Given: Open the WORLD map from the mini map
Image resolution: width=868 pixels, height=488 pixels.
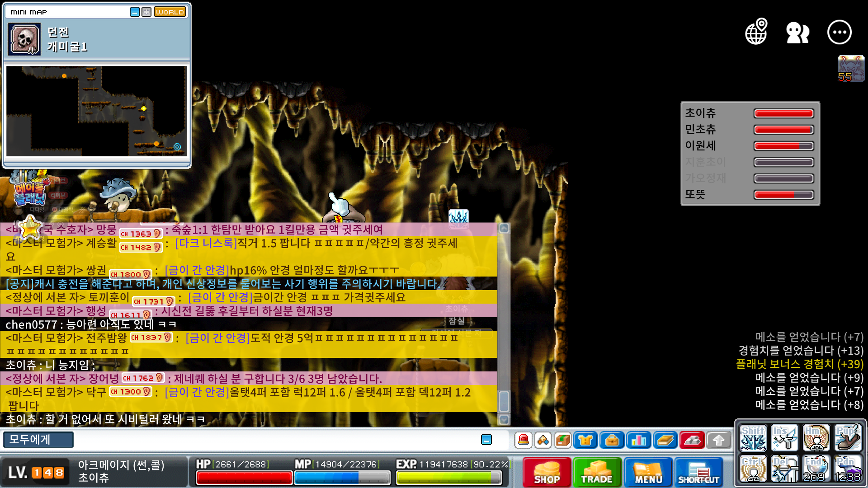Looking at the screenshot, I should click(170, 12).
